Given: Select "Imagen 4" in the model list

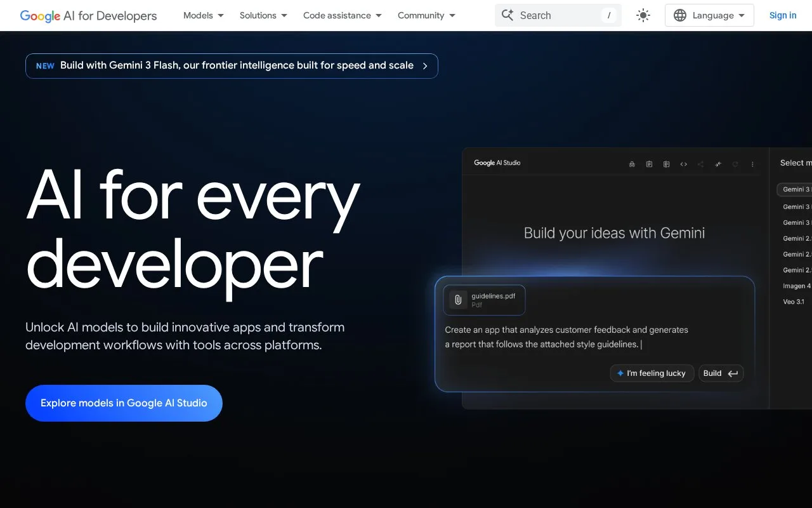Looking at the screenshot, I should point(796,286).
